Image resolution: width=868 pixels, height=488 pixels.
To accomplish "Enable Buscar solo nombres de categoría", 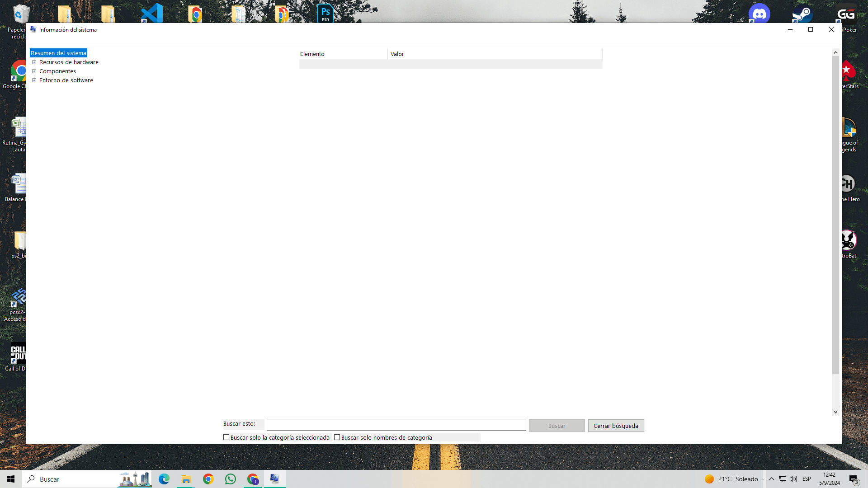I will (x=338, y=437).
